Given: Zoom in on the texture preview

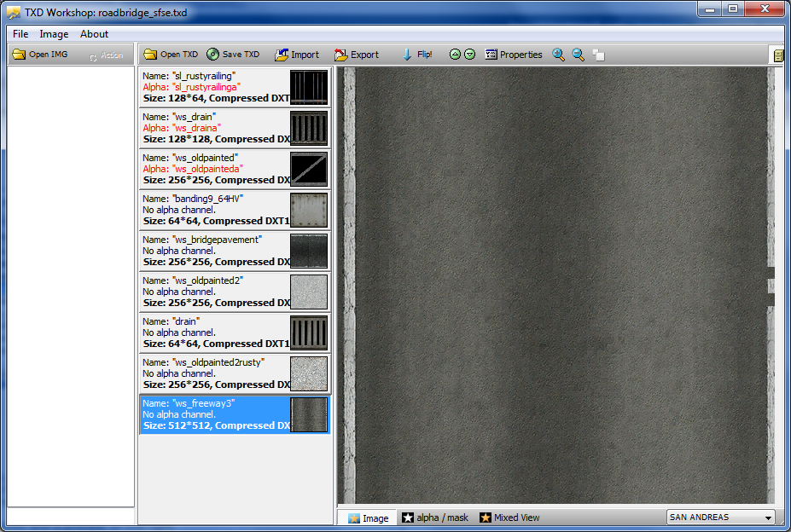Looking at the screenshot, I should (559, 54).
